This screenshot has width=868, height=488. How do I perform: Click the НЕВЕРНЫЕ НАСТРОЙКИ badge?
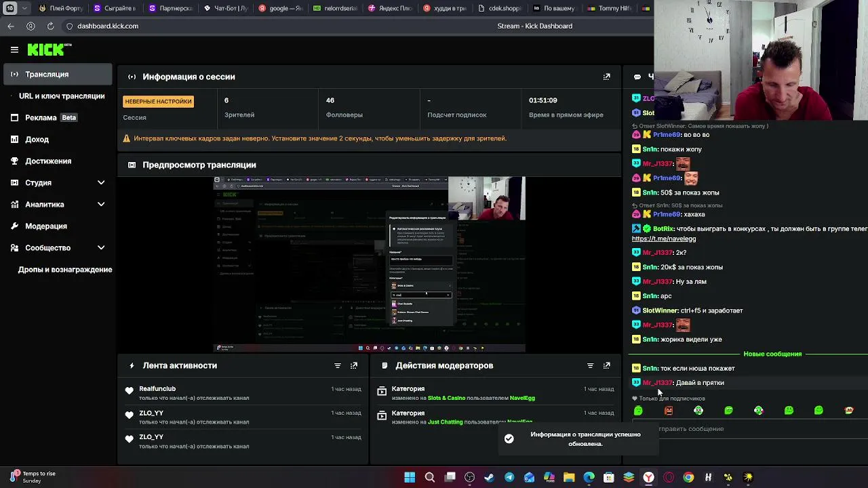(x=158, y=102)
